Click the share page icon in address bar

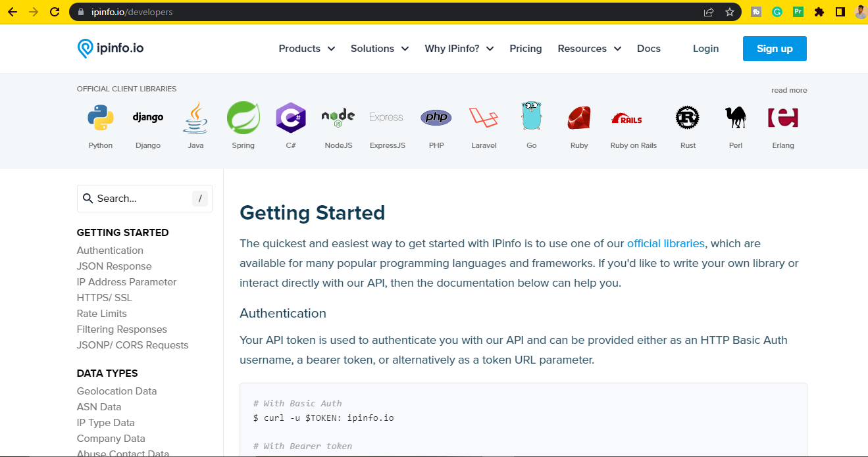[x=709, y=12]
